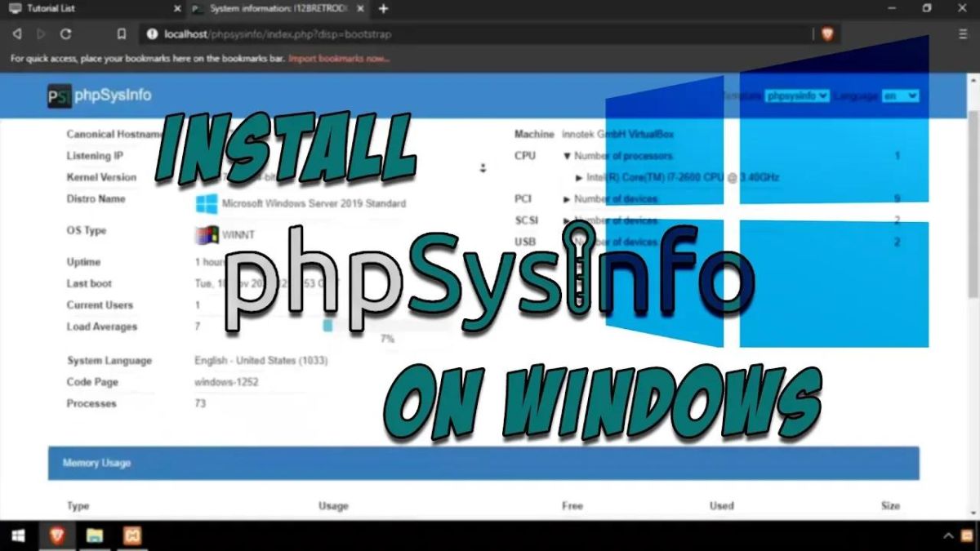Click the Size column header
Screen dimensions: 980x551
890,506
